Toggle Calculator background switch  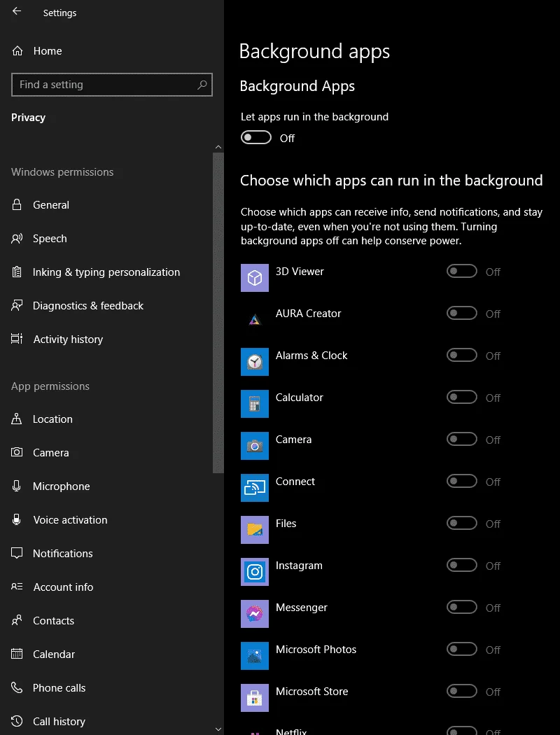point(461,397)
